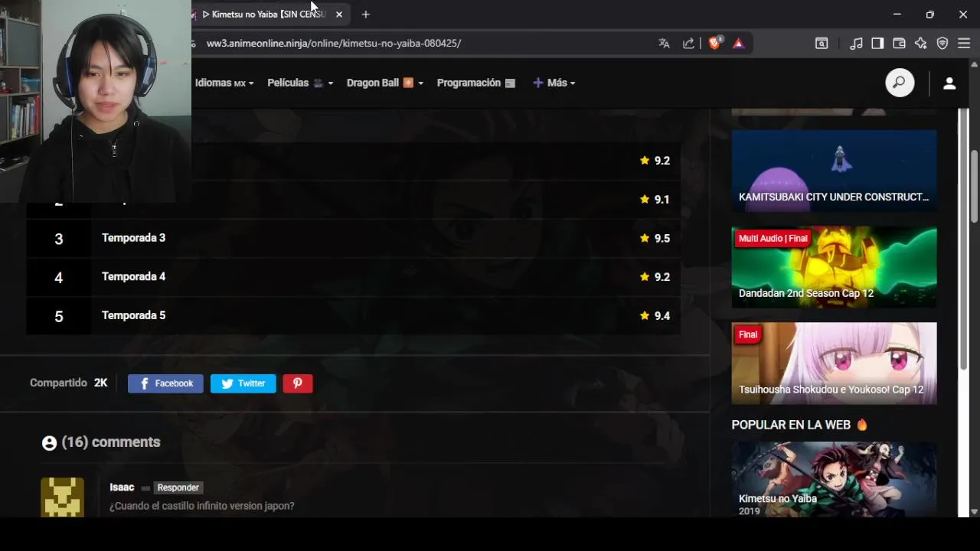Click the site search magnifier button
The height and width of the screenshot is (551, 980).
900,83
